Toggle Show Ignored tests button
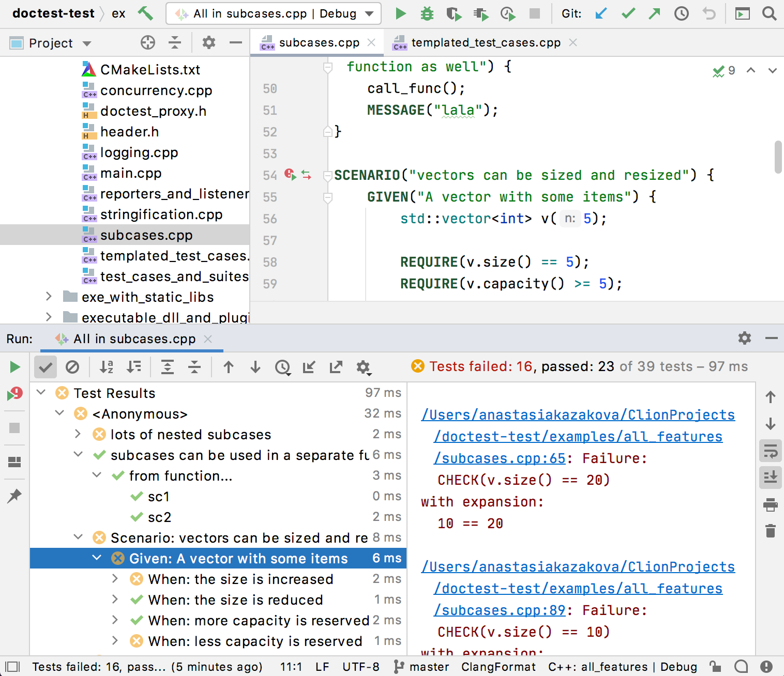The image size is (784, 676). click(x=72, y=367)
